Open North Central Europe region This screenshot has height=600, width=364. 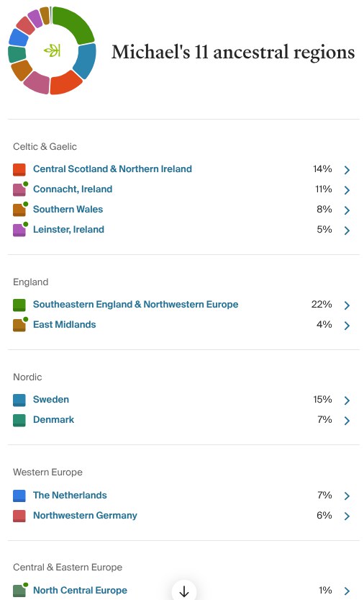(80, 590)
